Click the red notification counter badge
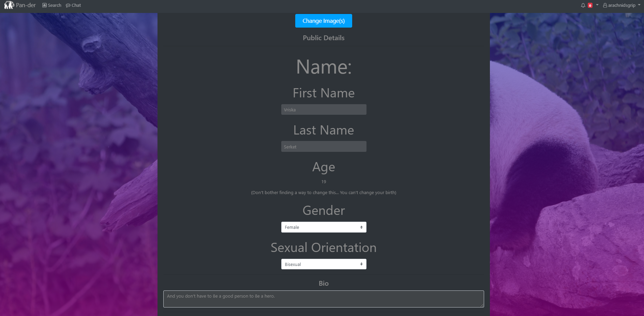 (589, 5)
